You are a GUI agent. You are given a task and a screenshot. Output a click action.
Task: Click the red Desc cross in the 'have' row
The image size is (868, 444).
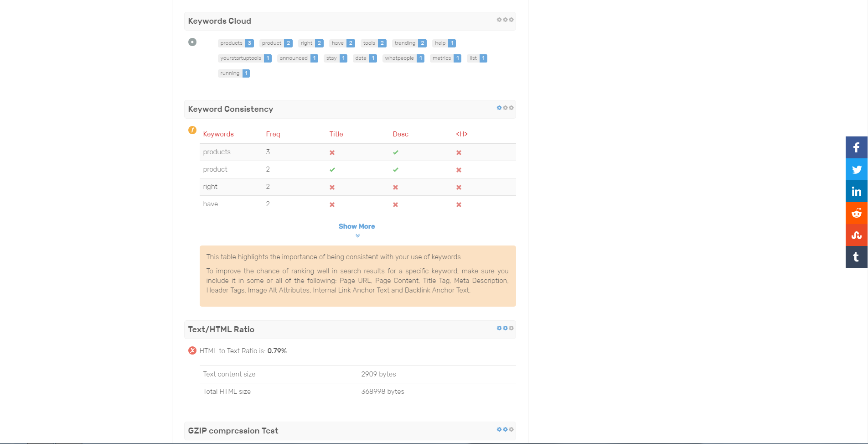[x=395, y=204]
